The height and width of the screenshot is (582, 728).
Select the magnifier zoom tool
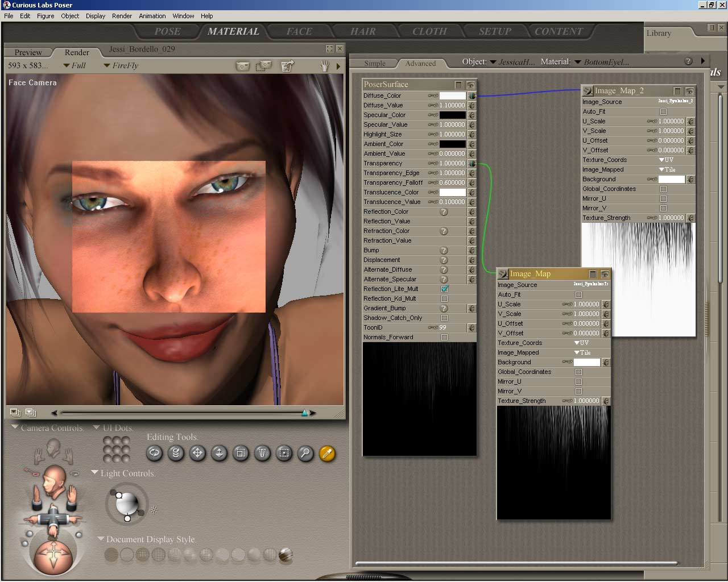tap(305, 453)
